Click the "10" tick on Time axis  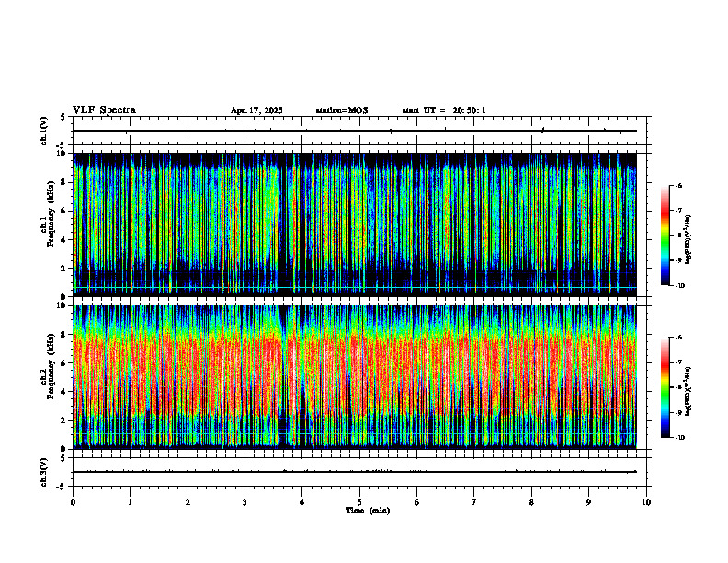(x=646, y=502)
